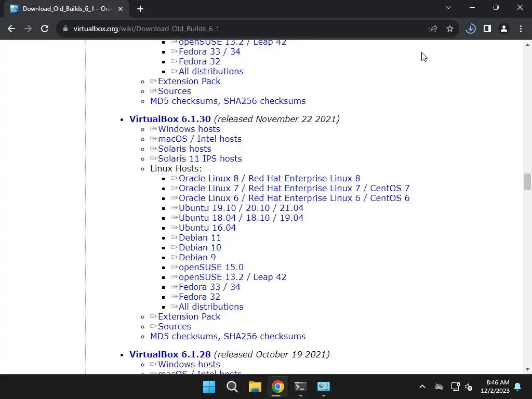Open 6.1.30 Sources link
The height and width of the screenshot is (399, 532).
175,326
